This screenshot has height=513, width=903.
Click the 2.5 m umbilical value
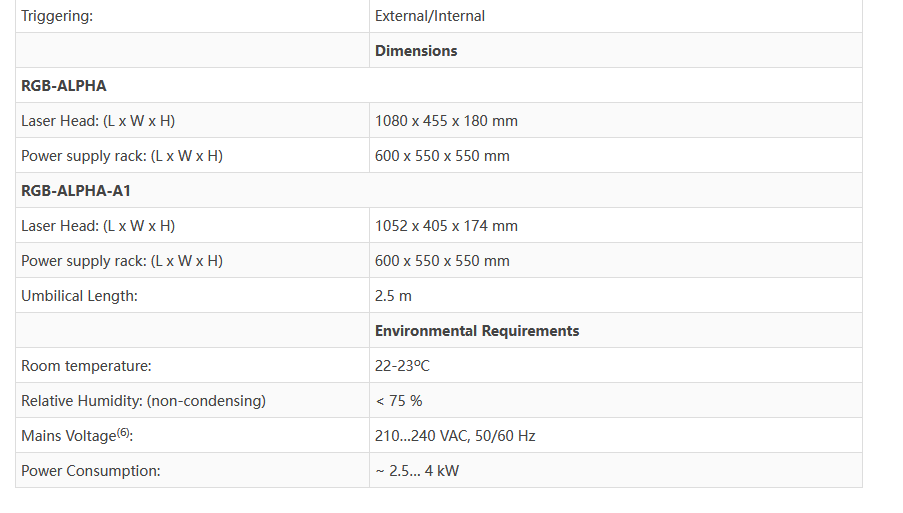[393, 296]
